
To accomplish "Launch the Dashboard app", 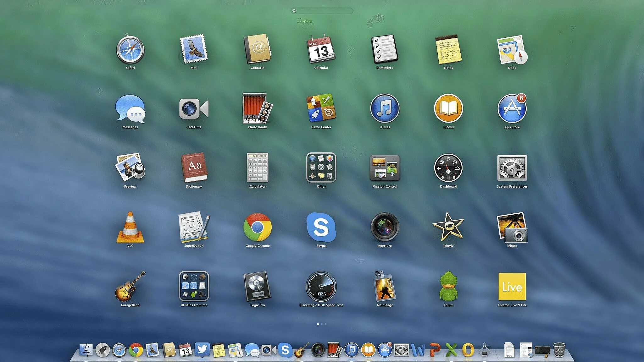I will coord(448,168).
